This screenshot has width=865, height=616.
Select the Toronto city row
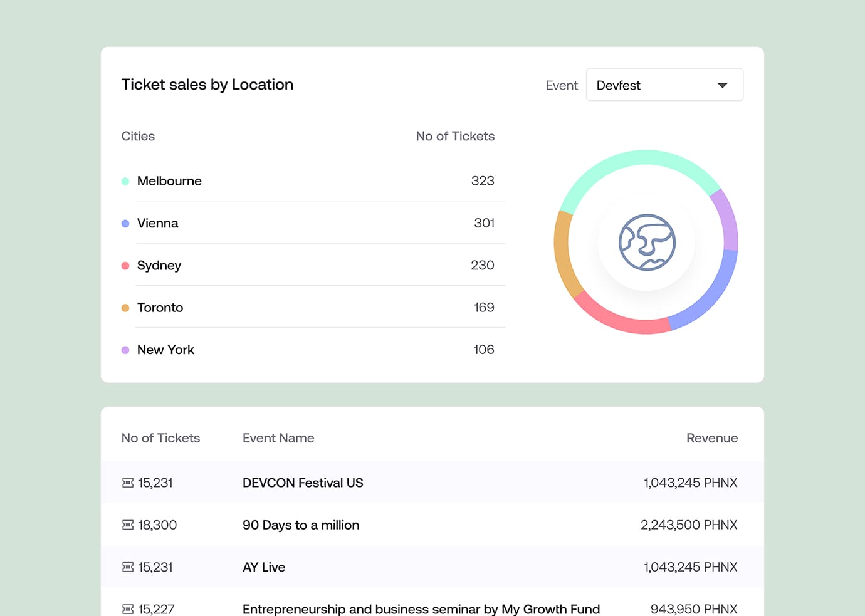point(313,307)
